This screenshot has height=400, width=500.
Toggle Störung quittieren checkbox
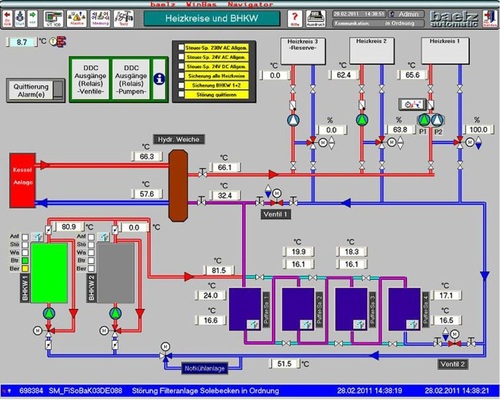[181, 94]
